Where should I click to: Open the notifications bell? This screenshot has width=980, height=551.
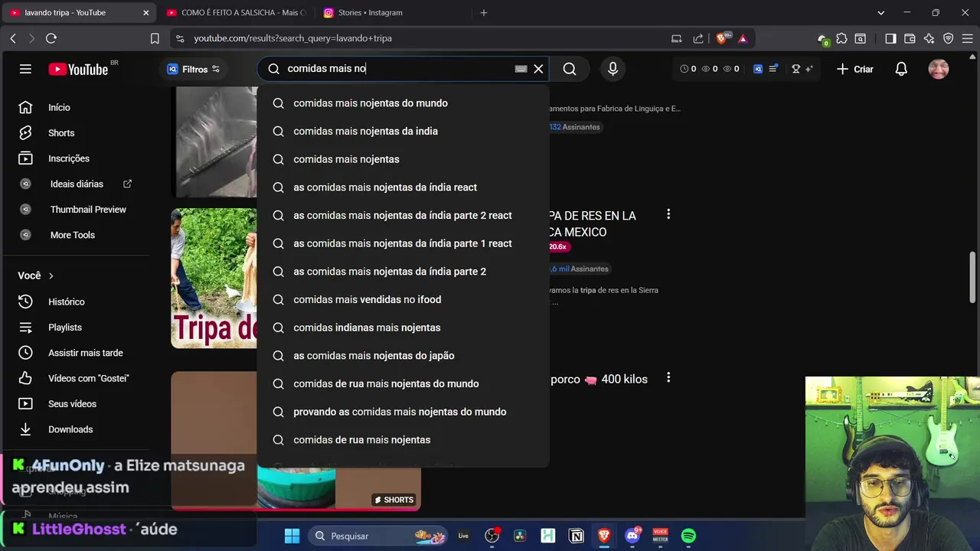(x=901, y=69)
